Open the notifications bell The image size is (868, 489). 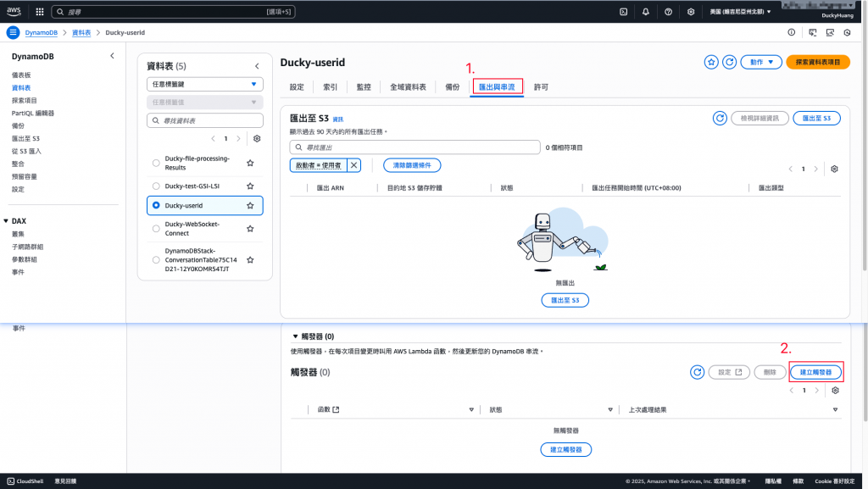coord(645,12)
